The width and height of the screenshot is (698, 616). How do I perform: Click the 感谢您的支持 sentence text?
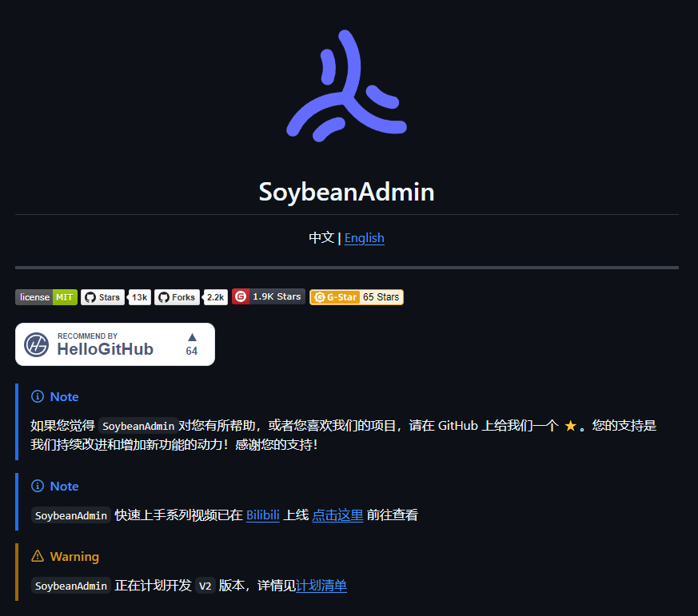click(277, 445)
